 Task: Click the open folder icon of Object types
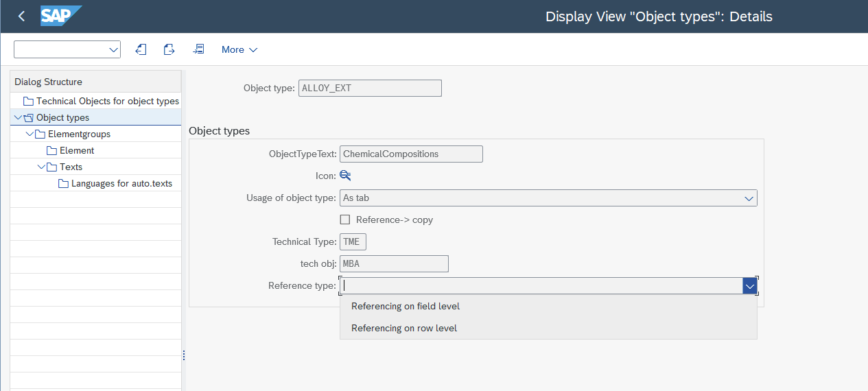[x=29, y=117]
